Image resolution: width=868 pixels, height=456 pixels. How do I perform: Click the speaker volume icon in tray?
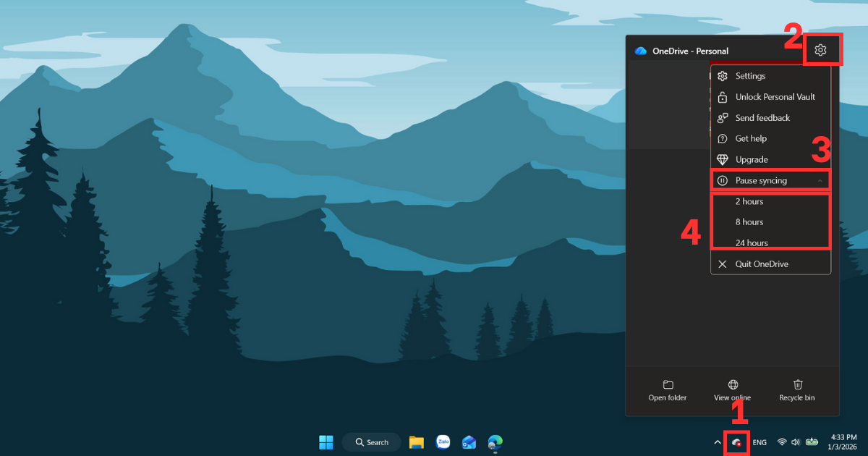point(796,442)
